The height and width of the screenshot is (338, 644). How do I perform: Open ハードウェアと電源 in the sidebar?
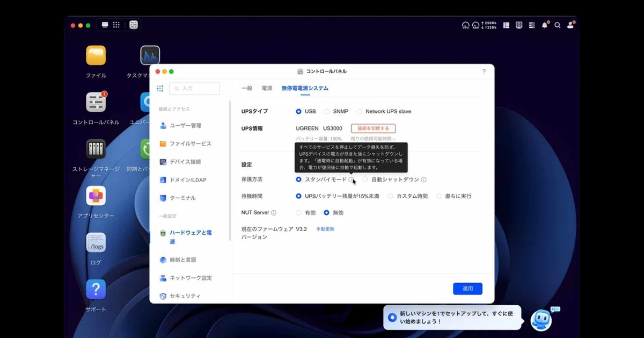[x=191, y=238]
